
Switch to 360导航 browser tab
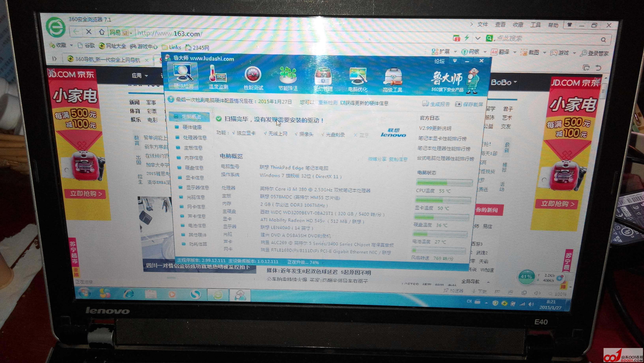coord(108,60)
